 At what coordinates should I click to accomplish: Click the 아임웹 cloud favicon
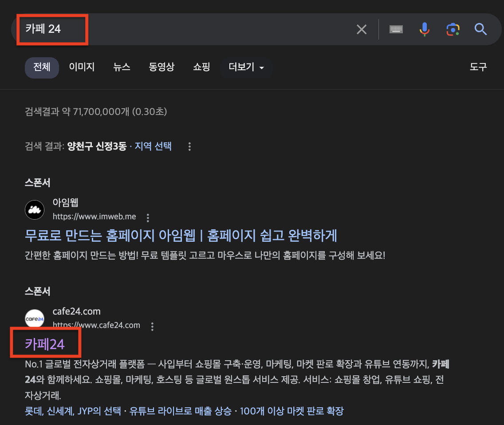click(x=35, y=209)
